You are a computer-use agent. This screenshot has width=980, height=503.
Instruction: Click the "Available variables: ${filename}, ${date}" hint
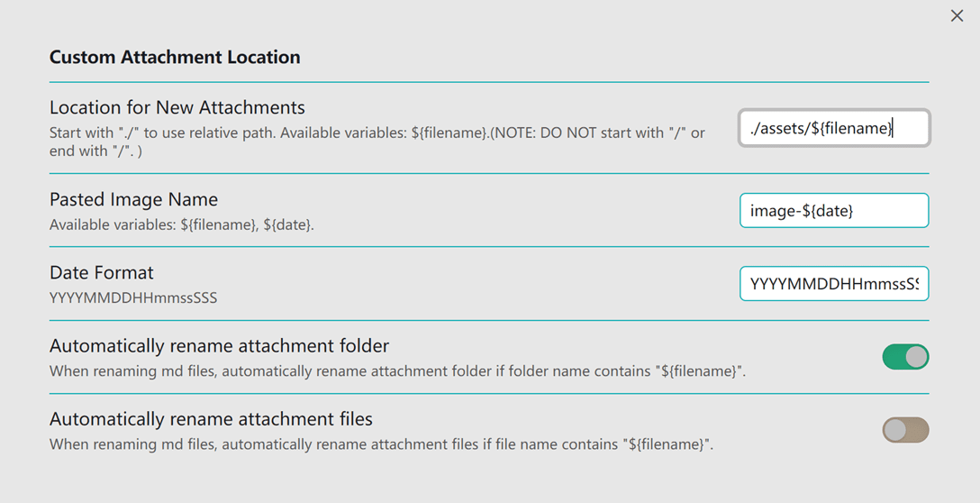click(182, 224)
